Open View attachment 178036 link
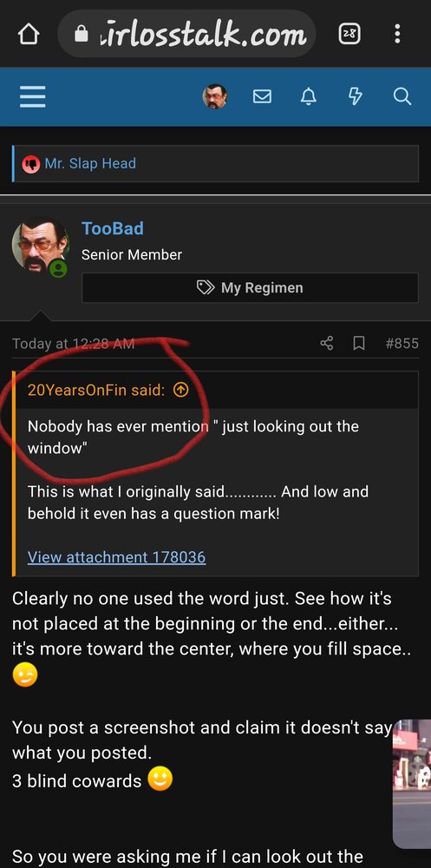Viewport: 431px width, 868px height. (x=117, y=557)
